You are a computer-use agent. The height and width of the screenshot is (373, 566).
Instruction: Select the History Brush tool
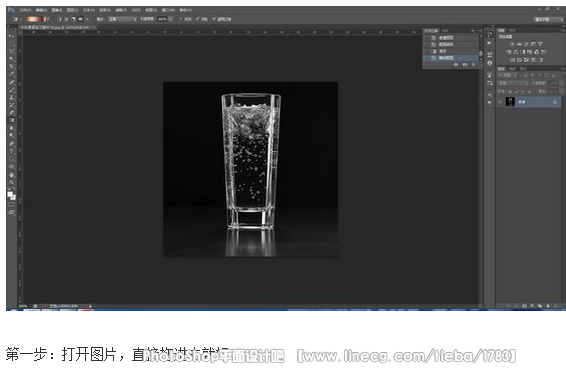pyautogui.click(x=11, y=105)
